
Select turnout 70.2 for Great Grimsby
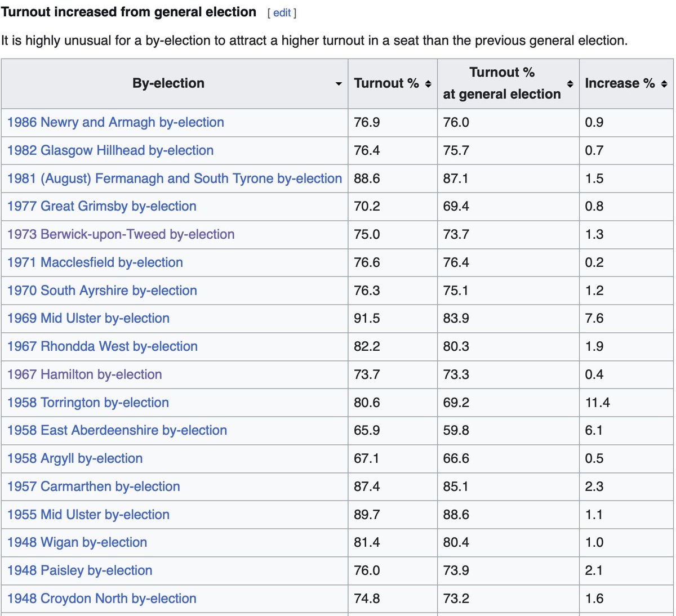pyautogui.click(x=367, y=206)
